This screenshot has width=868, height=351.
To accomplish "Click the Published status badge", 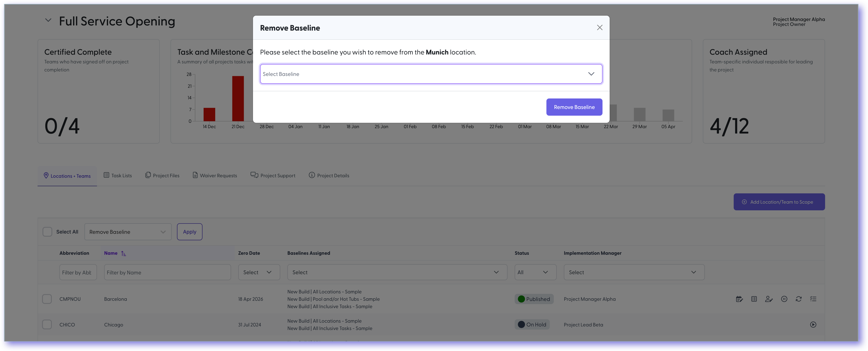I will [x=534, y=299].
